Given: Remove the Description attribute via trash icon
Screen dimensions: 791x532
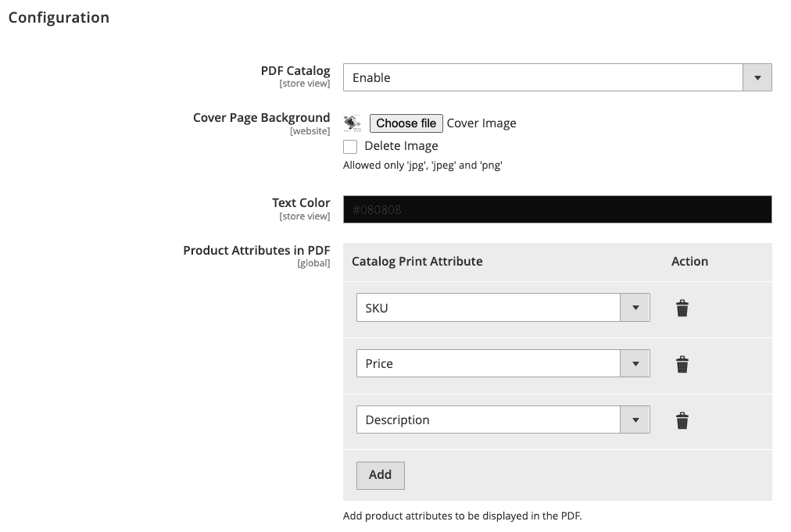Looking at the screenshot, I should tap(682, 421).
